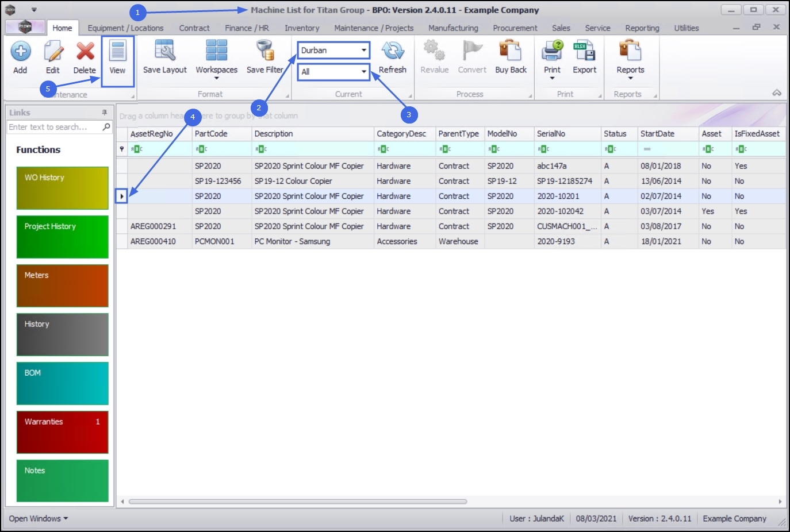Switch to the Inventory tab

coord(302,28)
